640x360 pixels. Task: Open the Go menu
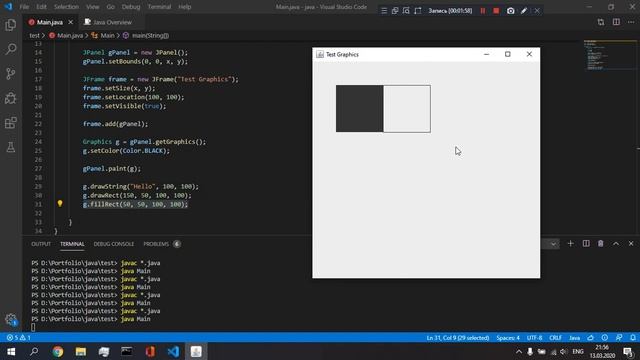pos(111,7)
